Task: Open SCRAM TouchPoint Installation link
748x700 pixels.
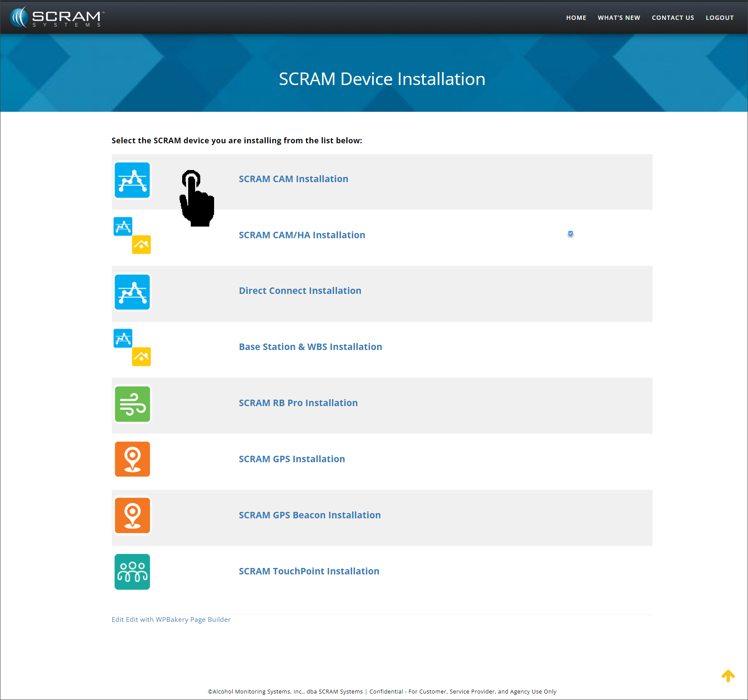Action: pyautogui.click(x=309, y=571)
